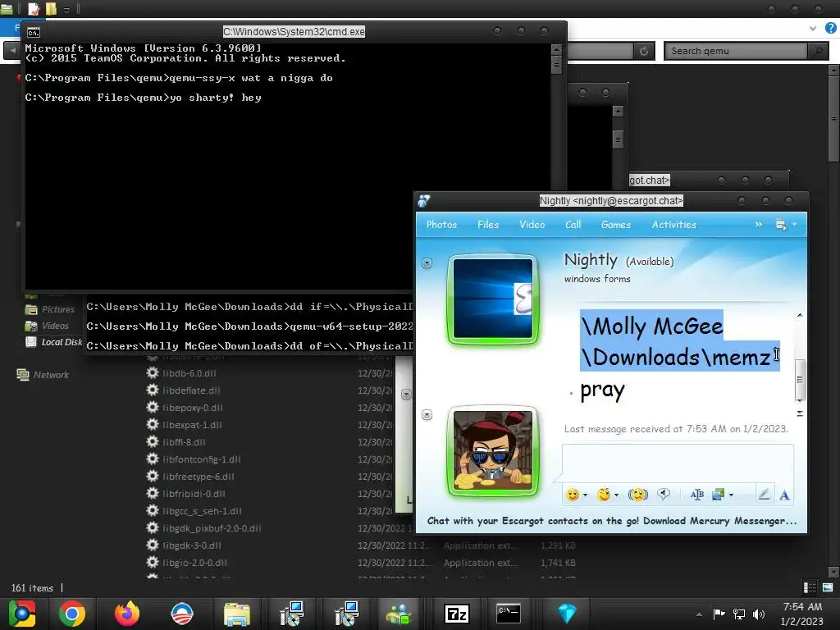Screen dimensions: 840x630
Task: Click the Obama logo taskbar icon
Action: point(181,614)
